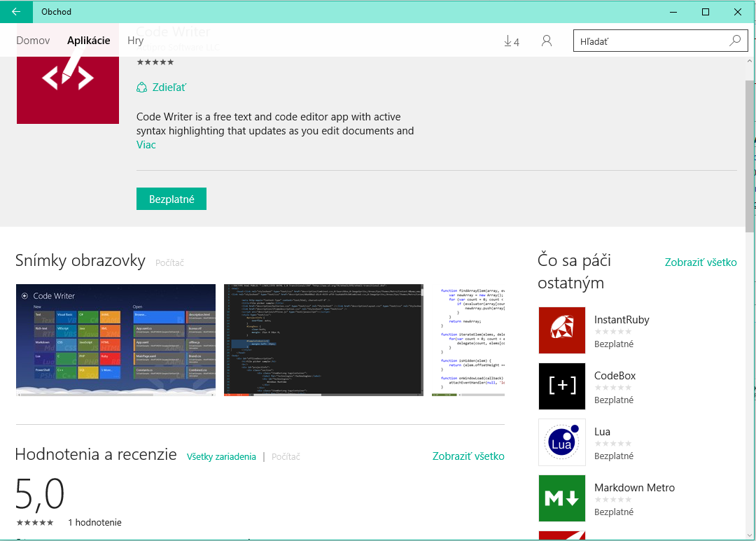Click the Hodnotenia a recenzie heading

coord(96,454)
